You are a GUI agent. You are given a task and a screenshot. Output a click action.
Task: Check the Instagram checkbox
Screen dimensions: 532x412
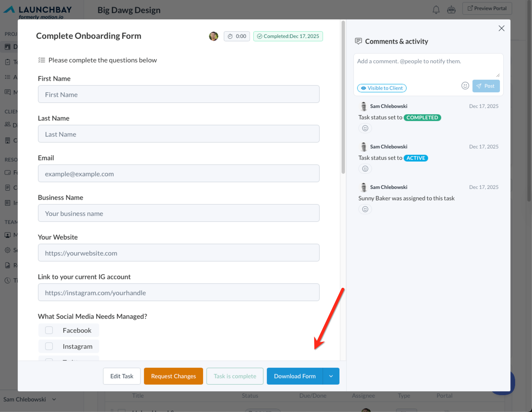coord(49,346)
